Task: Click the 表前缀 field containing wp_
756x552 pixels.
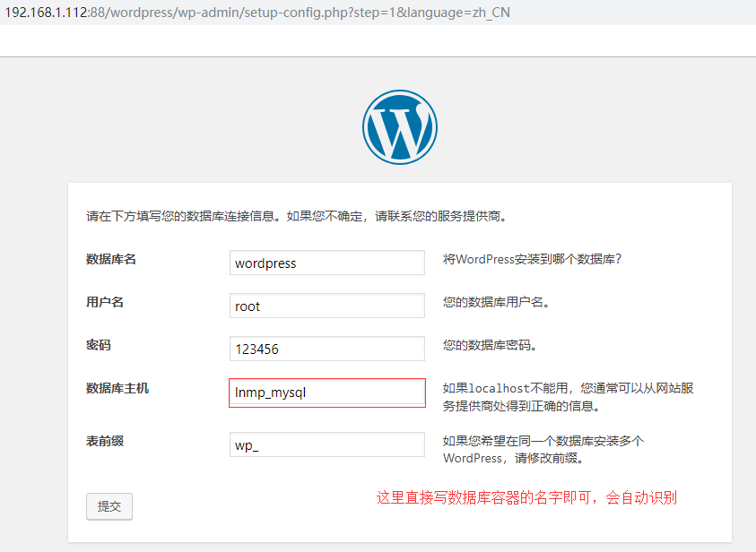Action: 326,444
